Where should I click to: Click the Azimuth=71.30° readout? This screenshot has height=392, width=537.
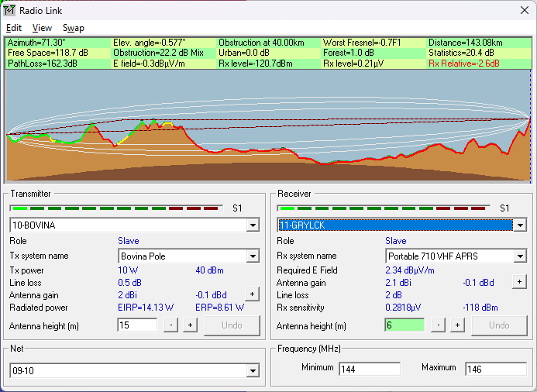tap(36, 43)
